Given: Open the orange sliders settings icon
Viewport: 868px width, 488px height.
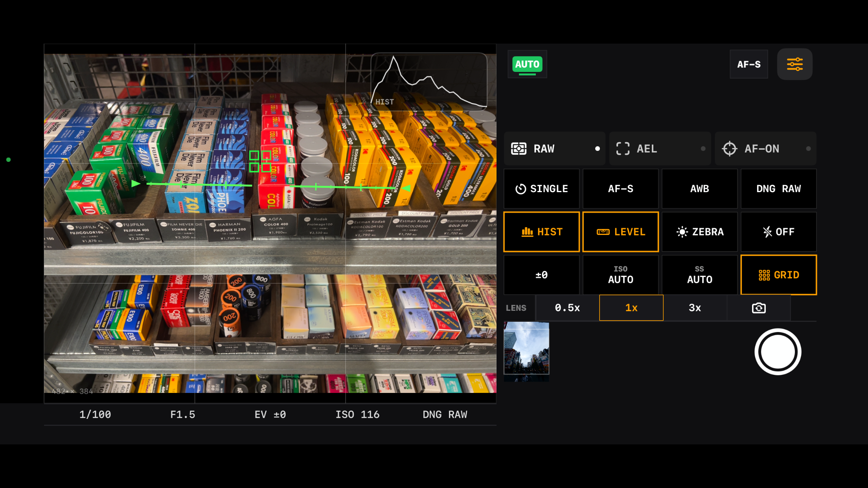Looking at the screenshot, I should tap(794, 64).
